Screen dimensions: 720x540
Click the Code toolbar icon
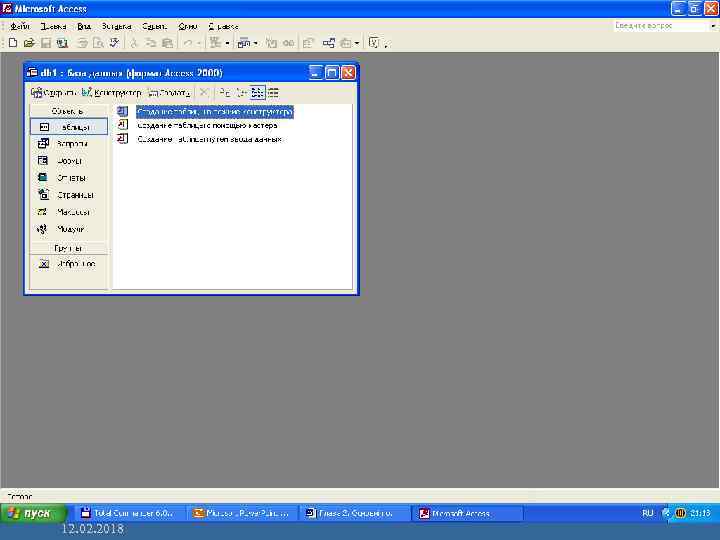272,43
